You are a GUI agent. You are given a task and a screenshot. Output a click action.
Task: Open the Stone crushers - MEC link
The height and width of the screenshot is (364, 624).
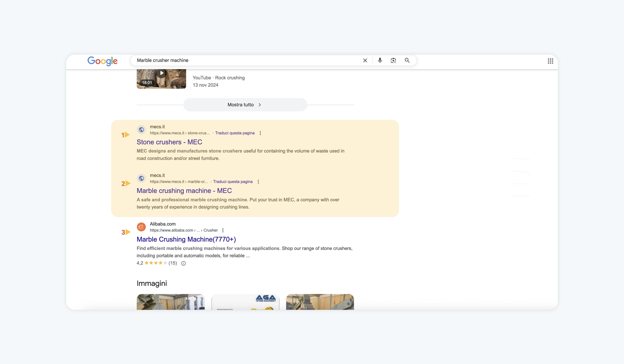[169, 142]
